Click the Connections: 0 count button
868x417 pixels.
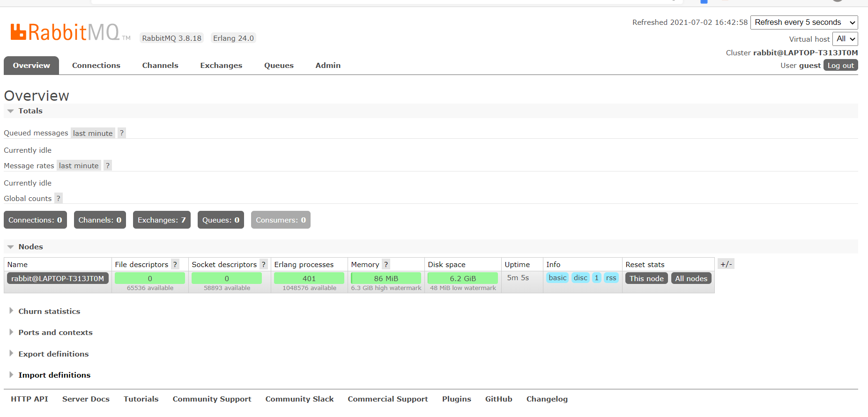click(x=35, y=220)
